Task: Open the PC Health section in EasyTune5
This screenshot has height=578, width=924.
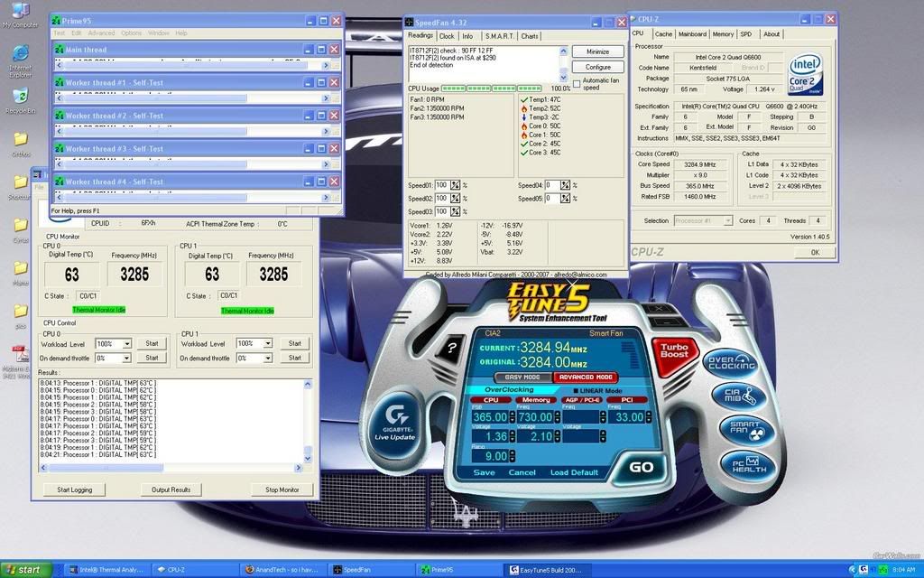Action: tap(749, 465)
